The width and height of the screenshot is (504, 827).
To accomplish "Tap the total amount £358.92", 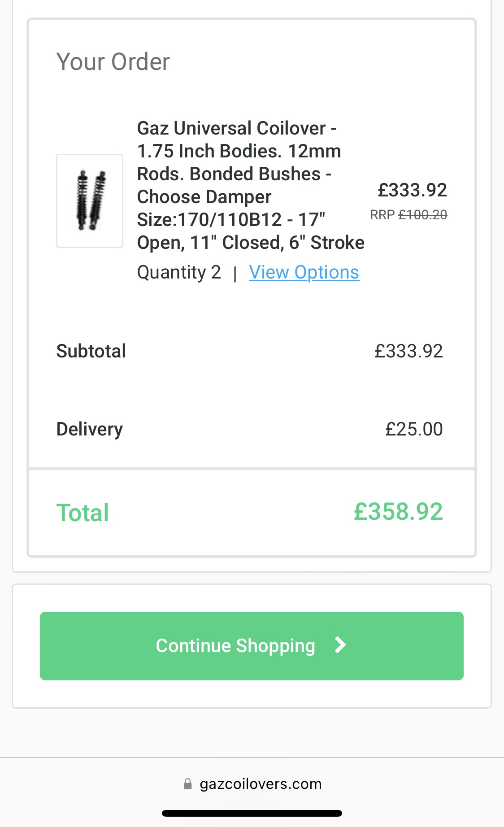I will [398, 512].
